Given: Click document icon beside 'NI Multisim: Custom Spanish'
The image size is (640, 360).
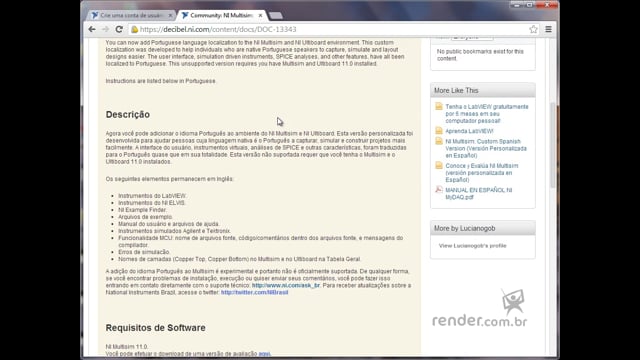Looking at the screenshot, I should (x=439, y=141).
